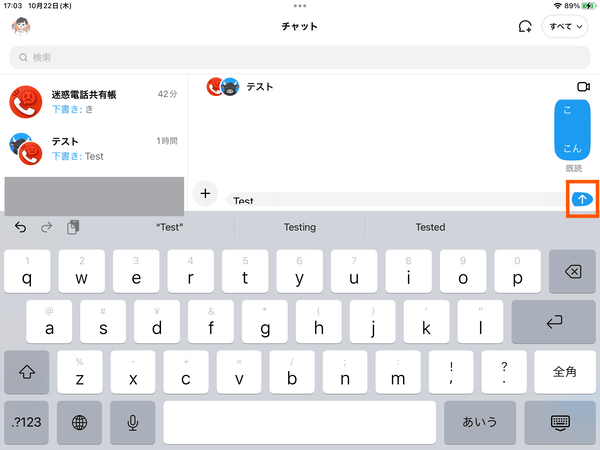Tap the q key
The image size is (600, 450).
pyautogui.click(x=27, y=272)
